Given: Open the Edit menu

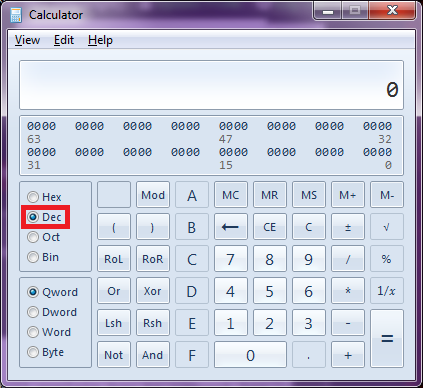Looking at the screenshot, I should (64, 40).
